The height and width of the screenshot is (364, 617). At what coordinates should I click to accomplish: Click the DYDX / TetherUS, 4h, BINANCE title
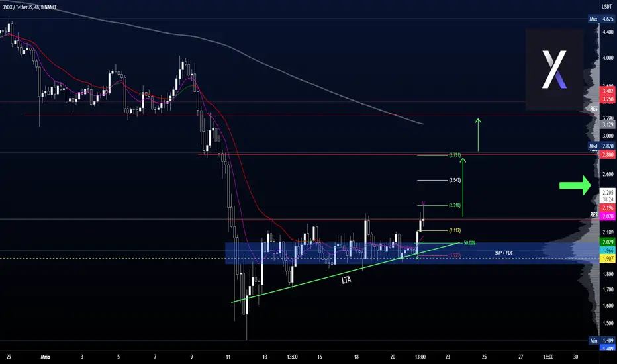(30, 7)
